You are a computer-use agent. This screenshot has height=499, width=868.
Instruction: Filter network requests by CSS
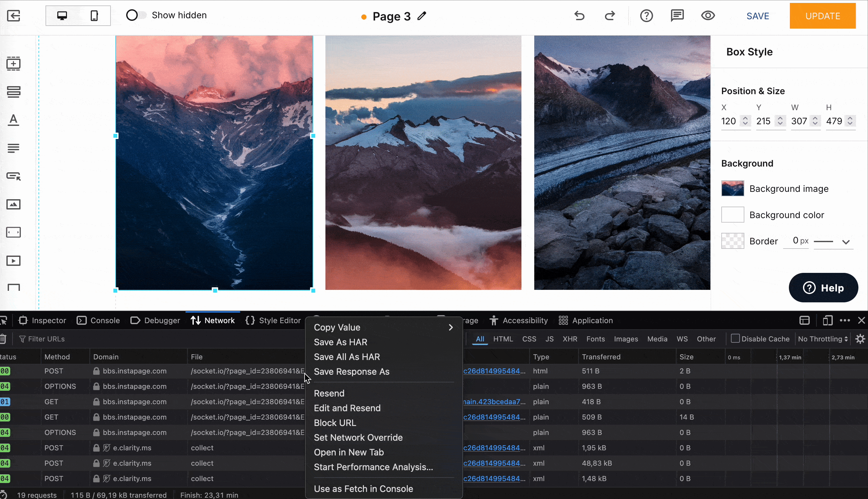[x=529, y=339]
